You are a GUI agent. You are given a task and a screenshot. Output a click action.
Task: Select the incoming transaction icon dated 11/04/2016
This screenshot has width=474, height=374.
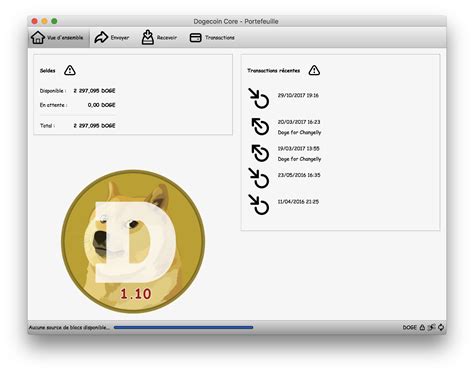point(259,205)
